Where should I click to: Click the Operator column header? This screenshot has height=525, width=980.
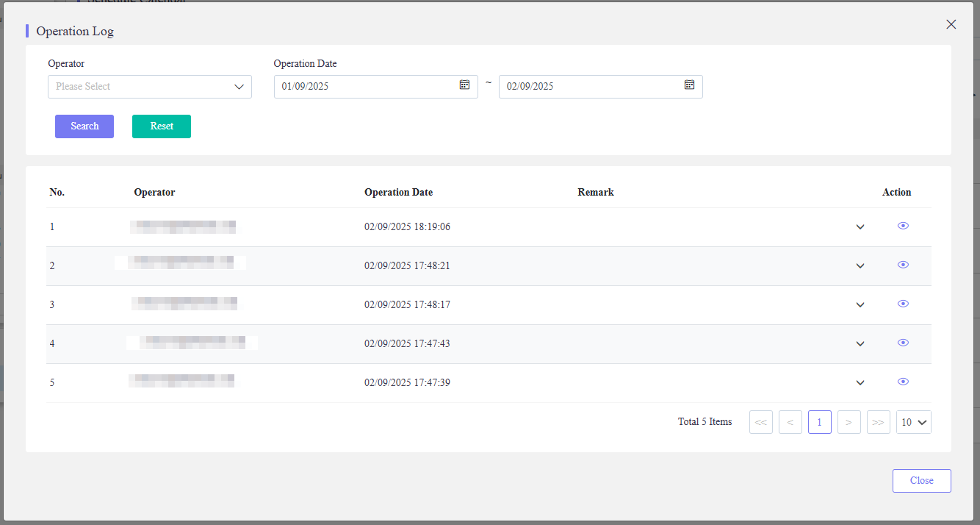154,193
